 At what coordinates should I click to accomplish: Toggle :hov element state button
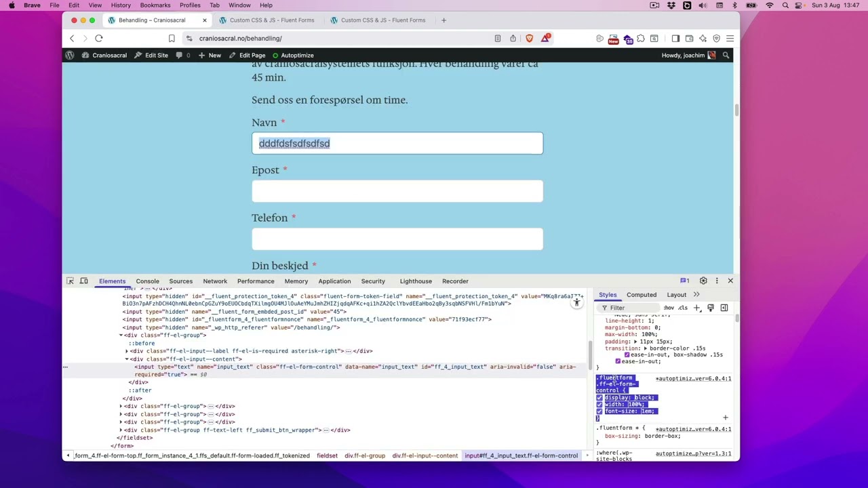[x=669, y=308]
